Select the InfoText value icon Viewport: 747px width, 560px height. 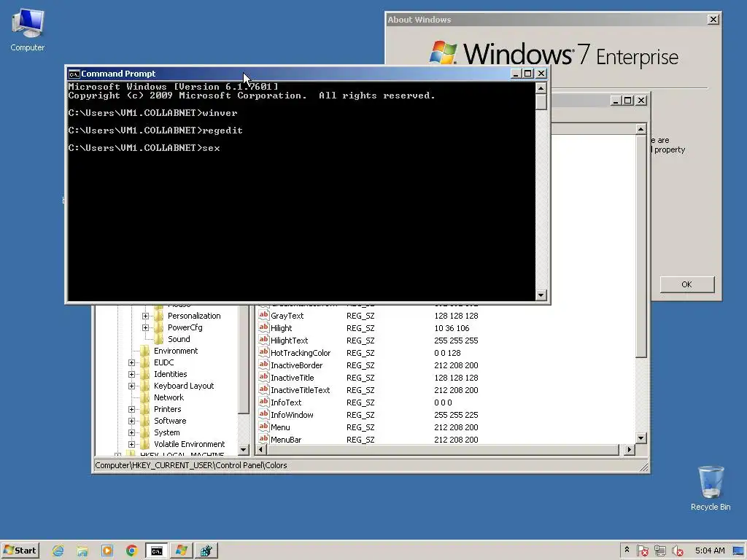click(x=263, y=402)
